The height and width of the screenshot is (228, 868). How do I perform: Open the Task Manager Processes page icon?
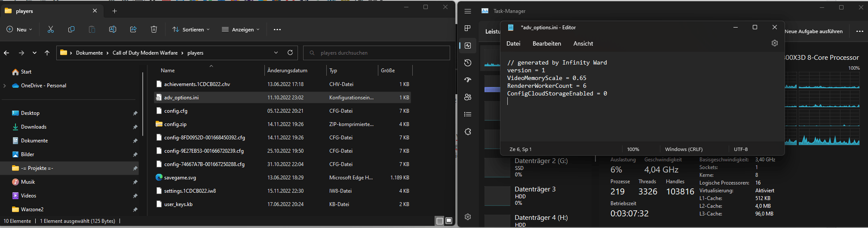click(x=468, y=28)
